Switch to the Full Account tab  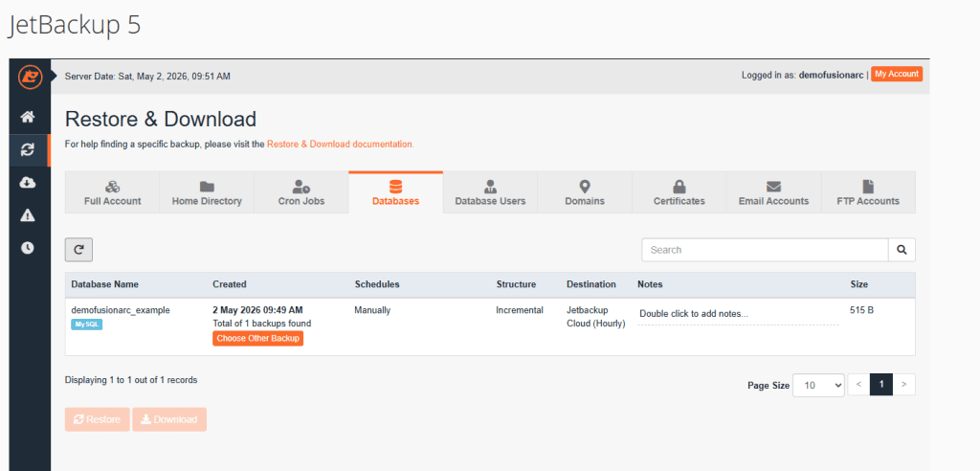click(113, 192)
